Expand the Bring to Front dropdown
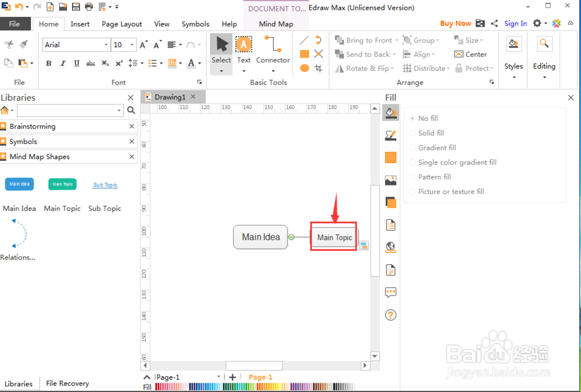 click(396, 41)
